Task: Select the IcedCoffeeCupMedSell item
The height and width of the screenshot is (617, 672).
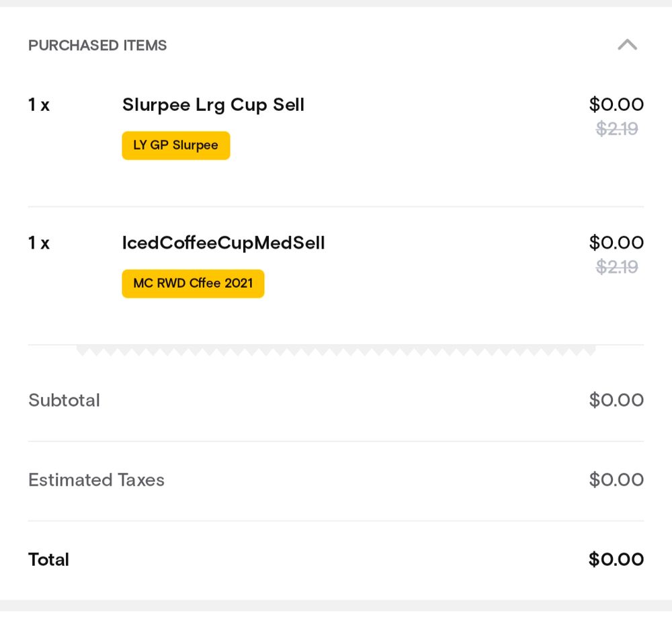Action: [x=223, y=243]
